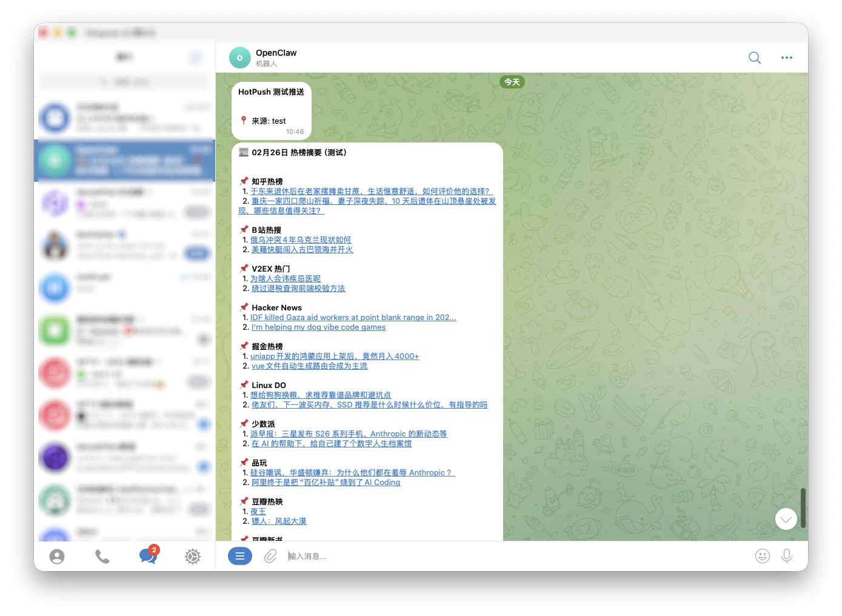The height and width of the screenshot is (616, 842).
Task: Open the bot commands menu button
Action: 239,555
